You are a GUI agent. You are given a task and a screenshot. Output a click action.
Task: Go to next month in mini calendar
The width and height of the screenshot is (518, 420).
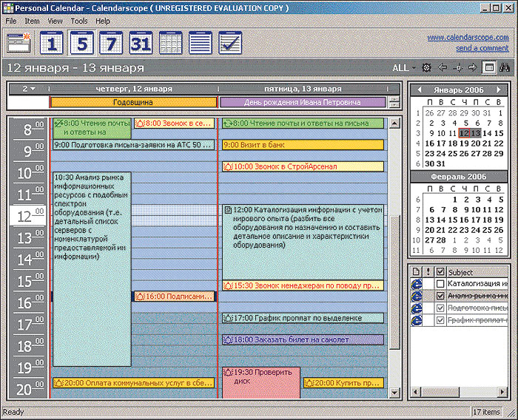point(499,89)
